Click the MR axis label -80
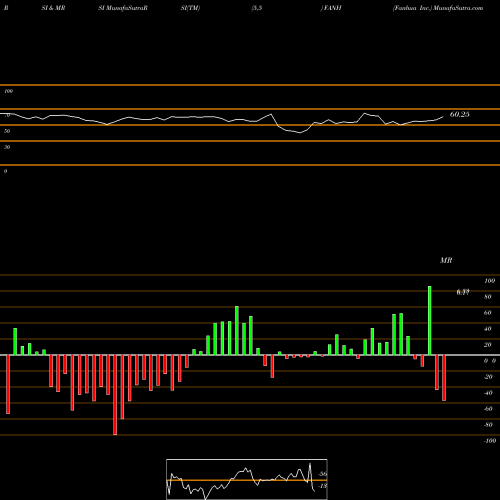 pyautogui.click(x=488, y=425)
